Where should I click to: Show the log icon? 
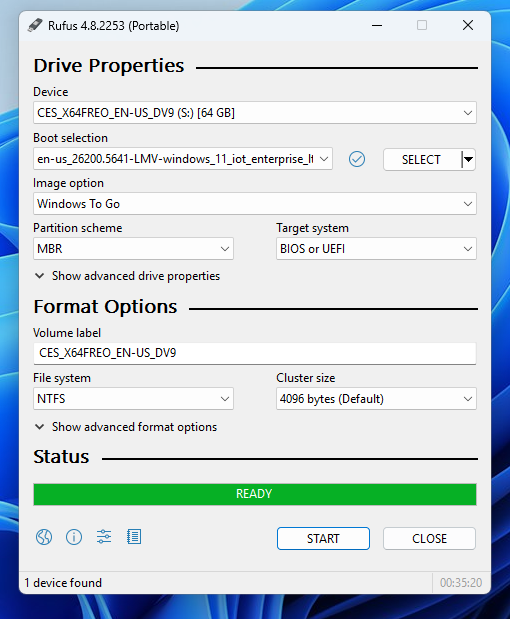[x=134, y=537]
